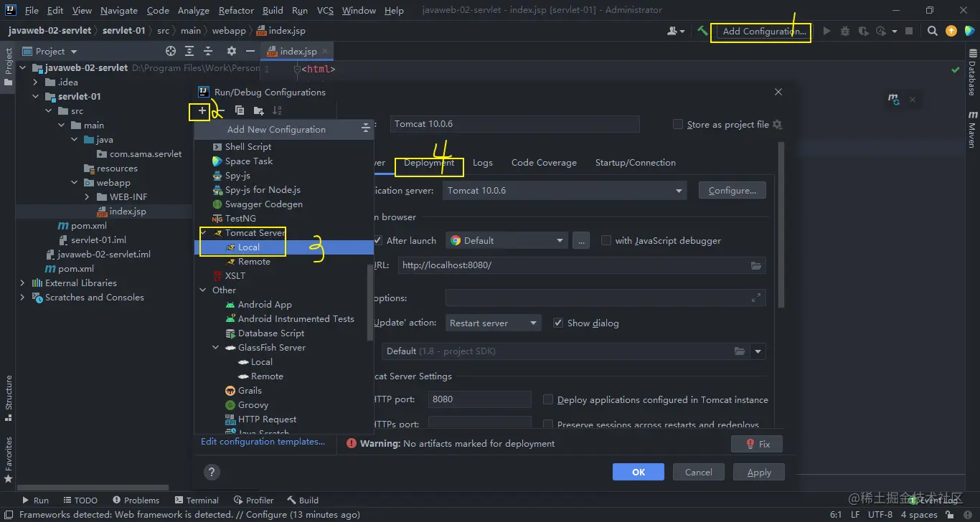This screenshot has height=522, width=980.
Task: Click the Select Opened File target icon
Action: (x=171, y=51)
